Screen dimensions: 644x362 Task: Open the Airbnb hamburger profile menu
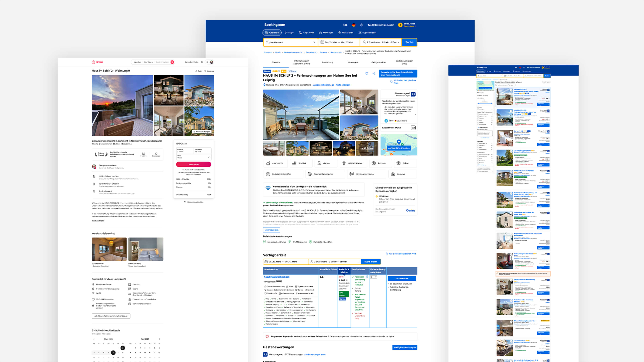(x=207, y=62)
